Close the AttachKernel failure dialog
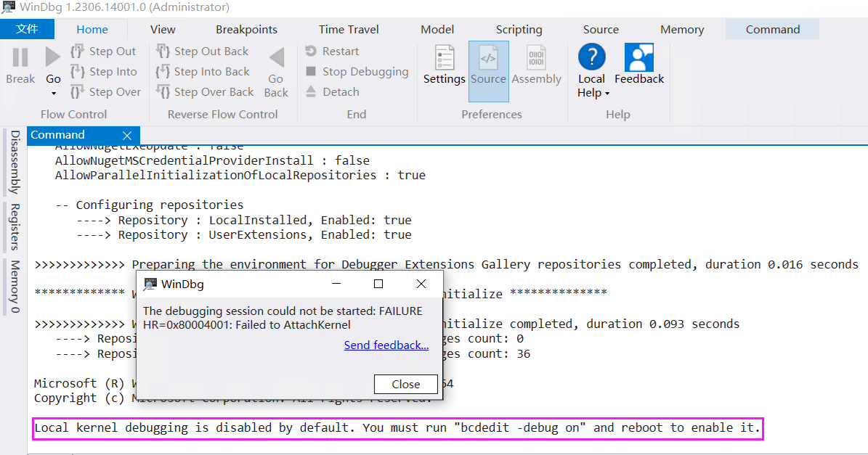 [405, 384]
